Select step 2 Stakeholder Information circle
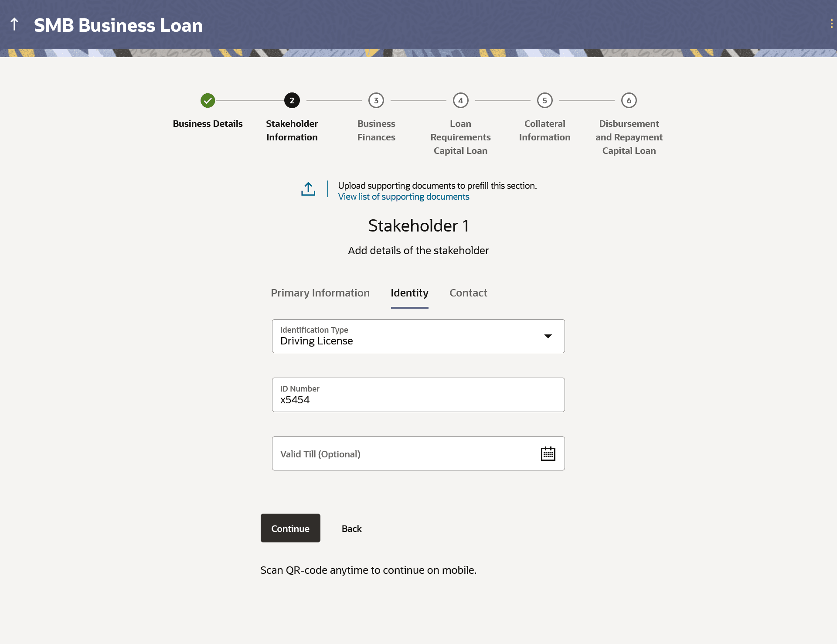This screenshot has height=644, width=837. click(x=292, y=100)
